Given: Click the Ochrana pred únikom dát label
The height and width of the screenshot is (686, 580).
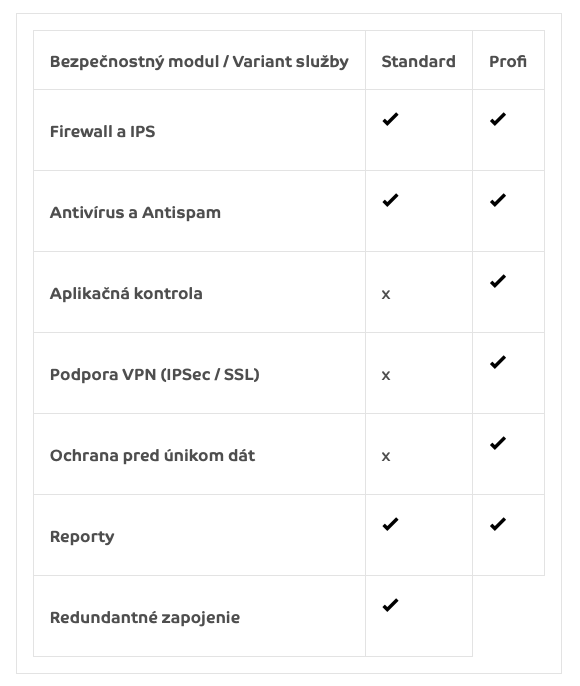Looking at the screenshot, I should pyautogui.click(x=153, y=455).
